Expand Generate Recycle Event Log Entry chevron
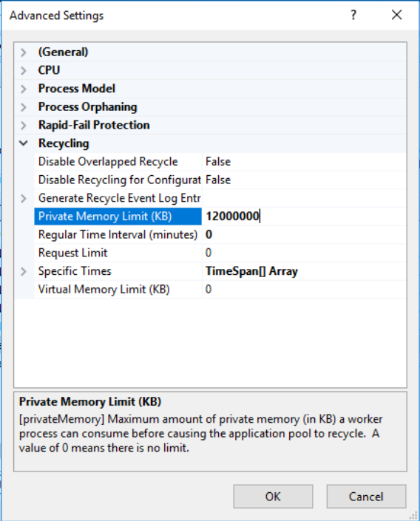This screenshot has width=420, height=521. 23,198
